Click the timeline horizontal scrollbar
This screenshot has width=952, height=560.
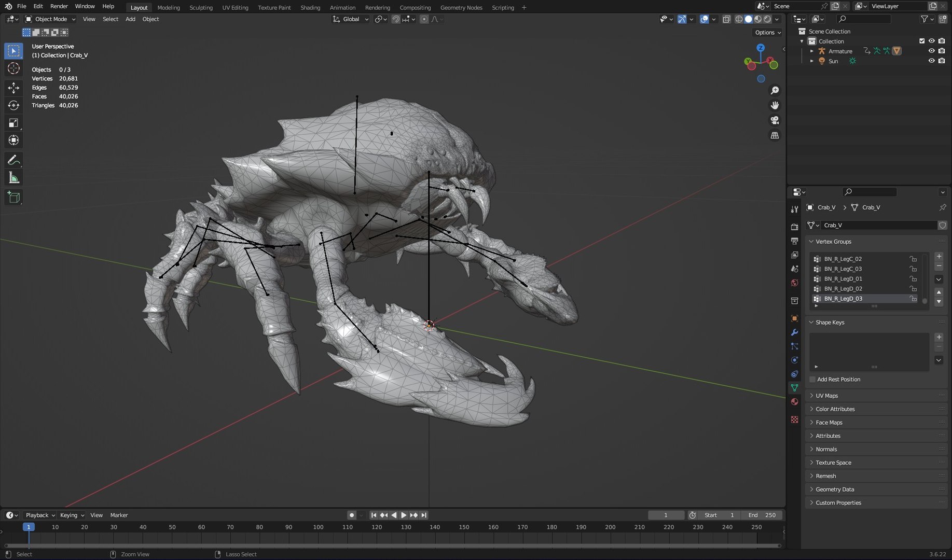point(393,546)
